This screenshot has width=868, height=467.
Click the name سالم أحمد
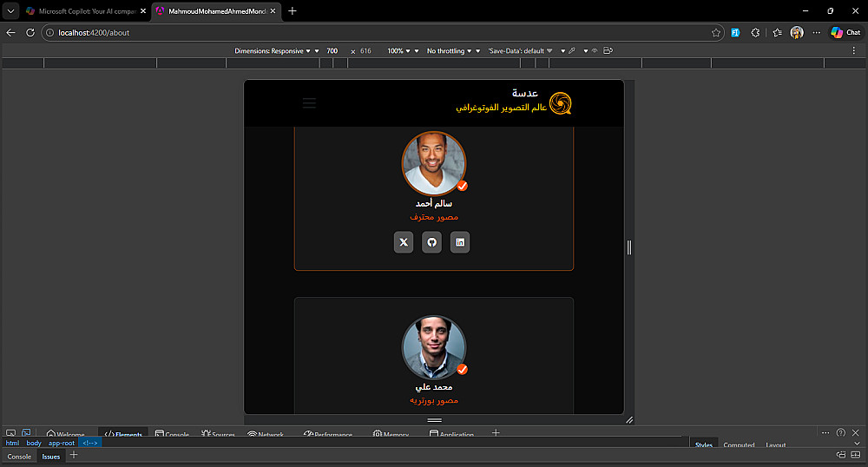434,204
